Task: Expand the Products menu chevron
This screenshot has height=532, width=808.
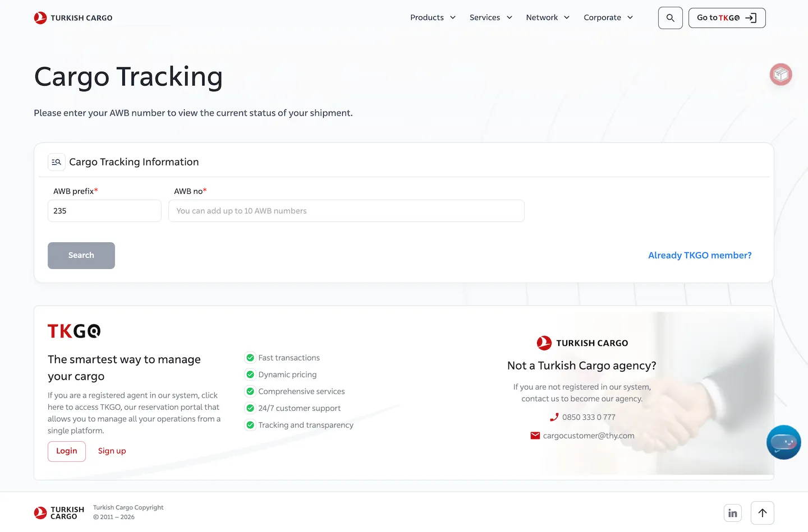Action: (x=453, y=17)
